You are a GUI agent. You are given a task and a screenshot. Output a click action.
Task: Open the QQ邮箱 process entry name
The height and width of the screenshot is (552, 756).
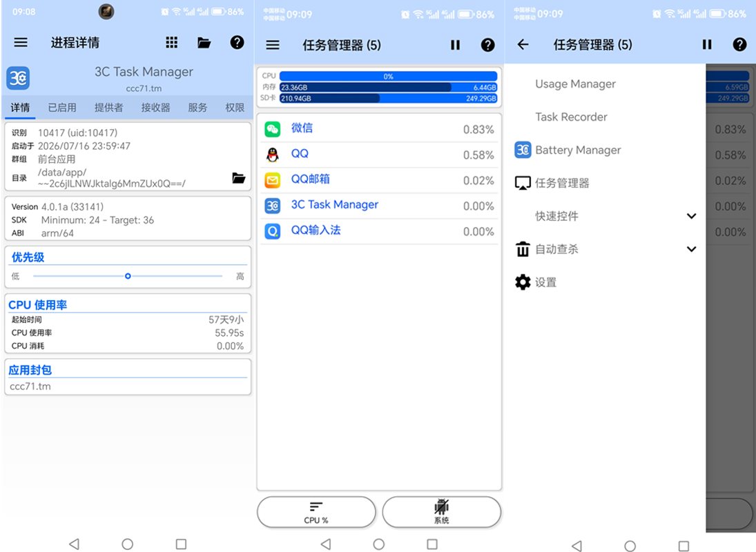click(x=311, y=179)
